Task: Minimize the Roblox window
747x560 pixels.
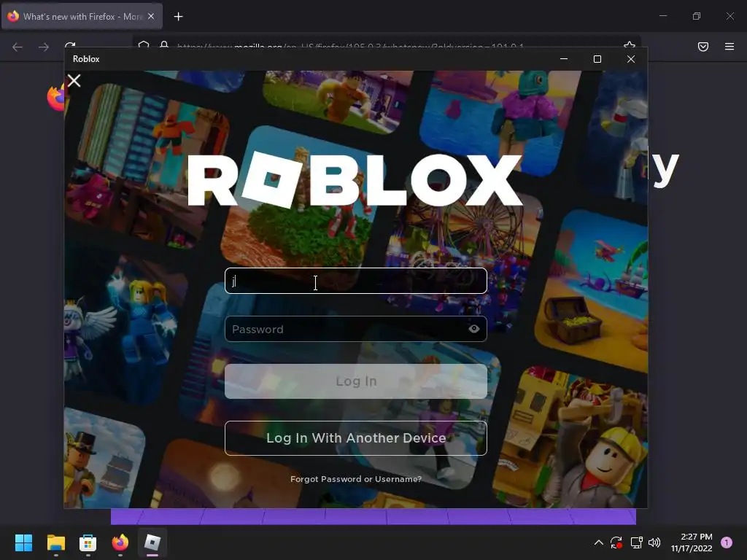Action: coord(564,59)
